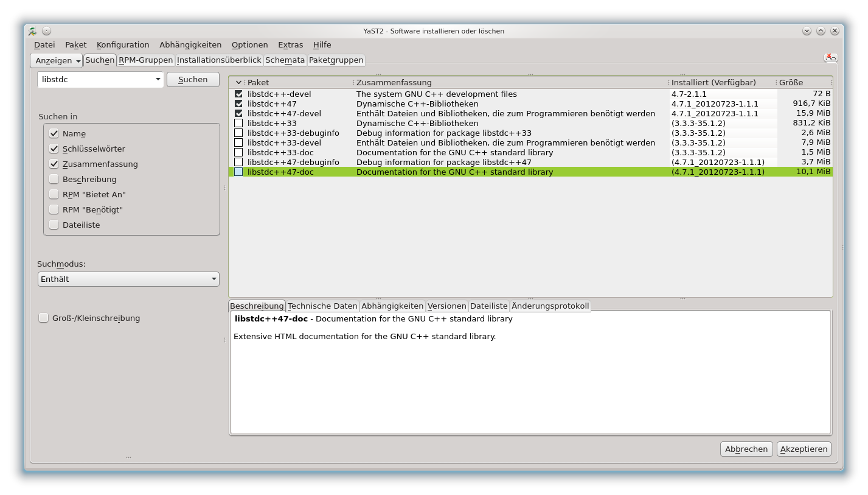Enable the RPM "Bietet An" option

[54, 194]
